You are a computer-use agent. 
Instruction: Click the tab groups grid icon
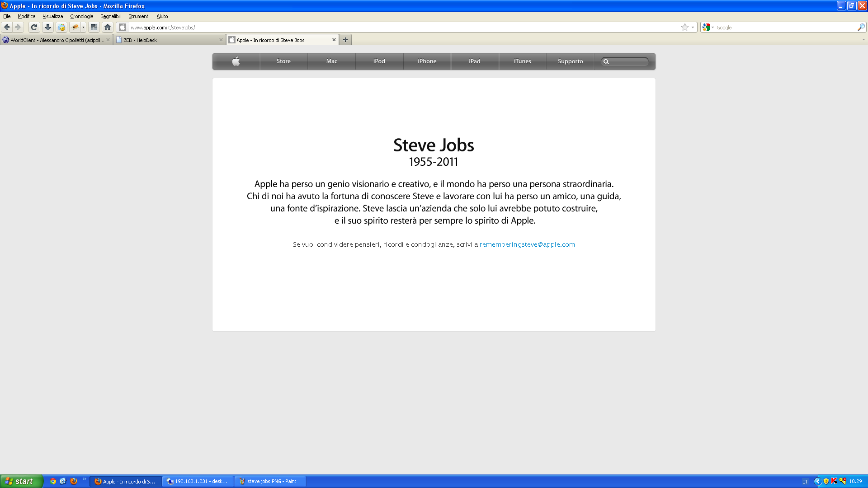94,28
